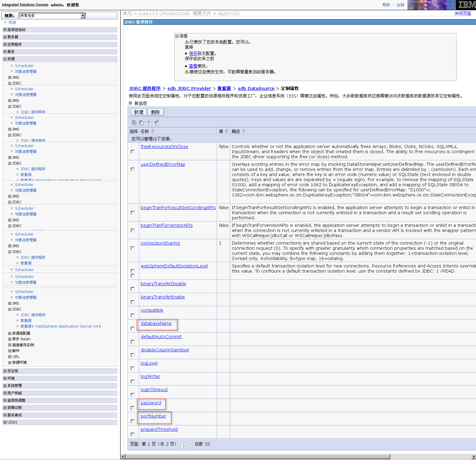Check the portNumber row checkbox

pyautogui.click(x=133, y=421)
